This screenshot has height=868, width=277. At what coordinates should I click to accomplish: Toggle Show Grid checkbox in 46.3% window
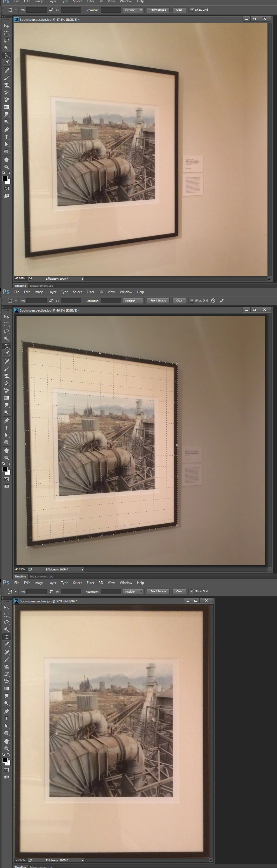pos(192,301)
